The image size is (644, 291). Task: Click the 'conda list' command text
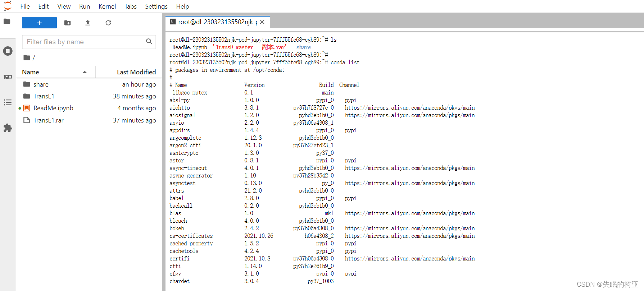pyautogui.click(x=345, y=63)
